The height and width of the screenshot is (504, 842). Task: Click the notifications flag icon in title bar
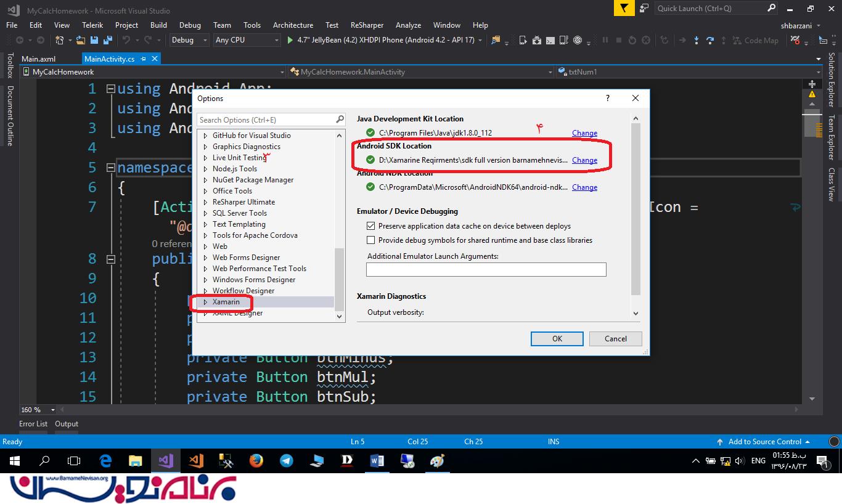point(624,8)
